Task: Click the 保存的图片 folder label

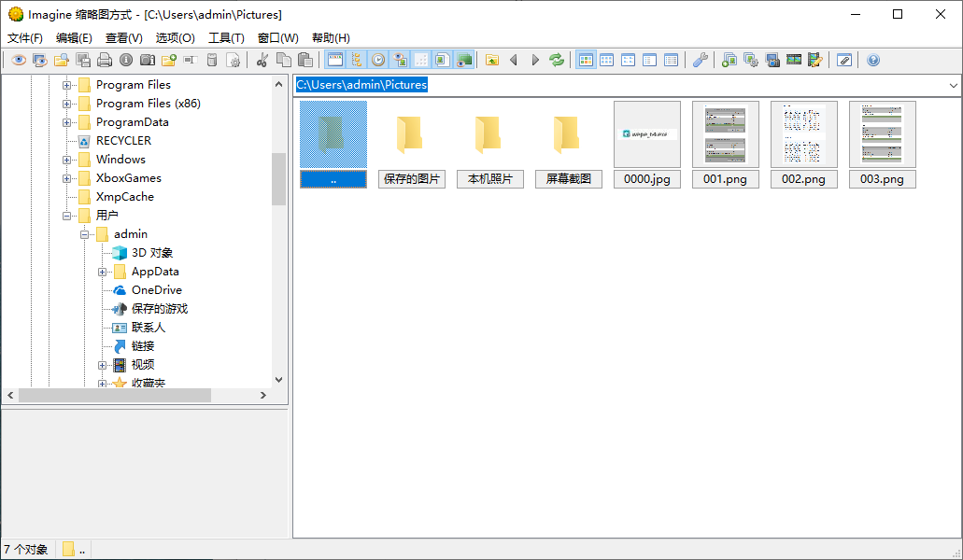Action: (x=412, y=179)
